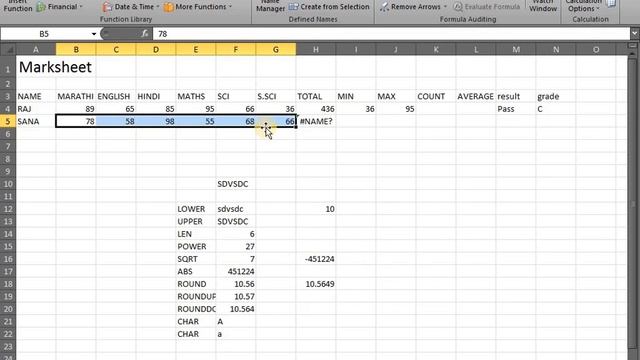Click Create from Selection
The image size is (640, 360).
[x=329, y=7]
